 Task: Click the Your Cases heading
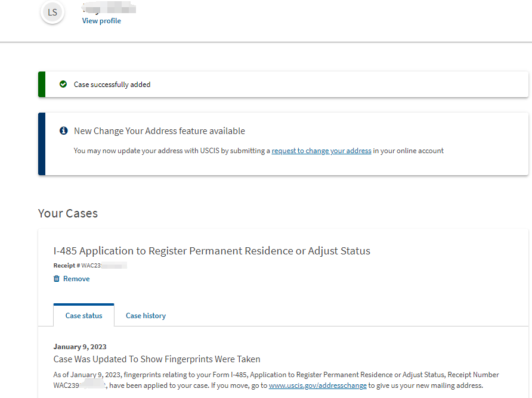[x=68, y=213]
